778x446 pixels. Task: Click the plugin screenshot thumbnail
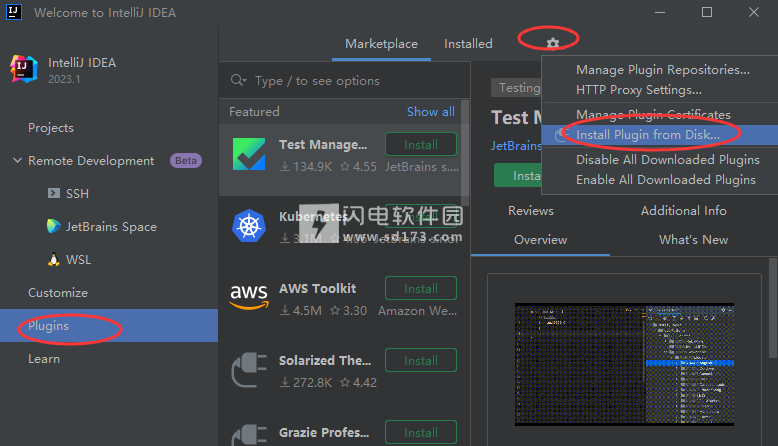[624, 364]
